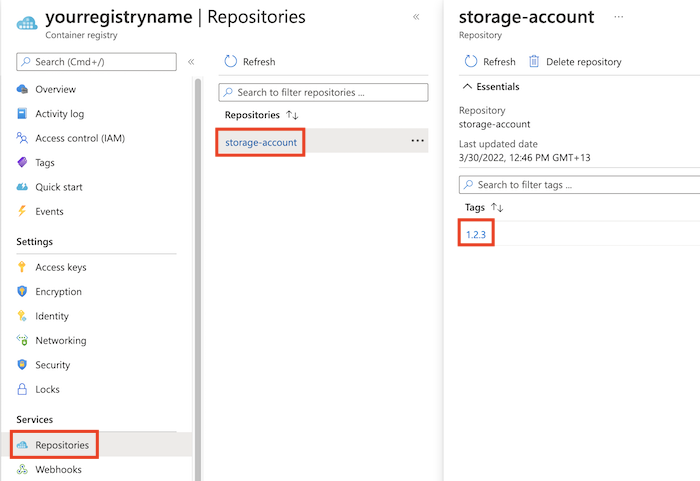This screenshot has width=700, height=481.
Task: Click the Access keys key icon
Action: tap(22, 267)
